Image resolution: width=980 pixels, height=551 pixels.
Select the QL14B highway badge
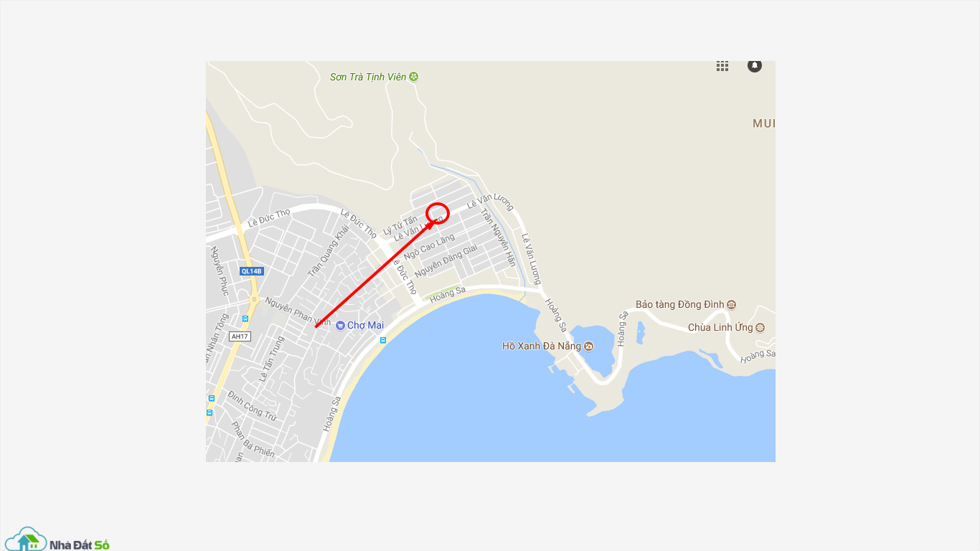(252, 271)
